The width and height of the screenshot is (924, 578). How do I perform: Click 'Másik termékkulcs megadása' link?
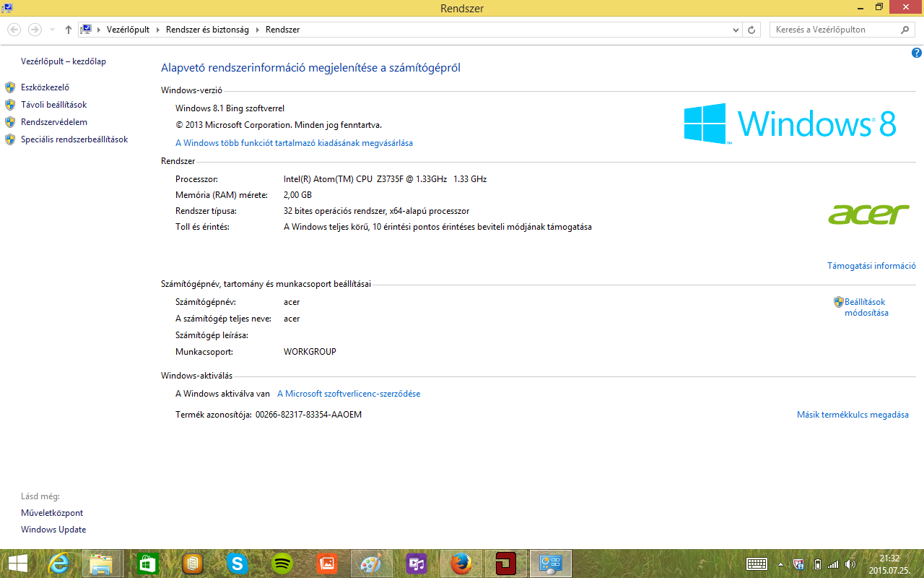pyautogui.click(x=853, y=415)
